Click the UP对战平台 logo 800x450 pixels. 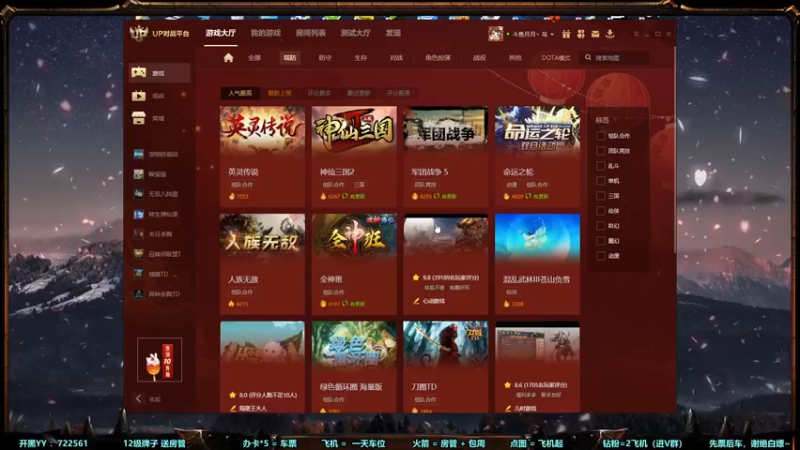160,34
